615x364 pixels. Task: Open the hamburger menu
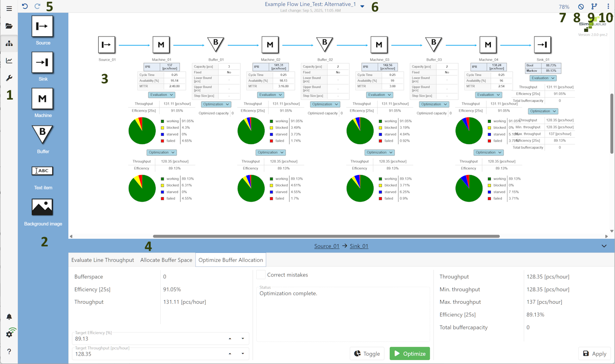(x=9, y=8)
